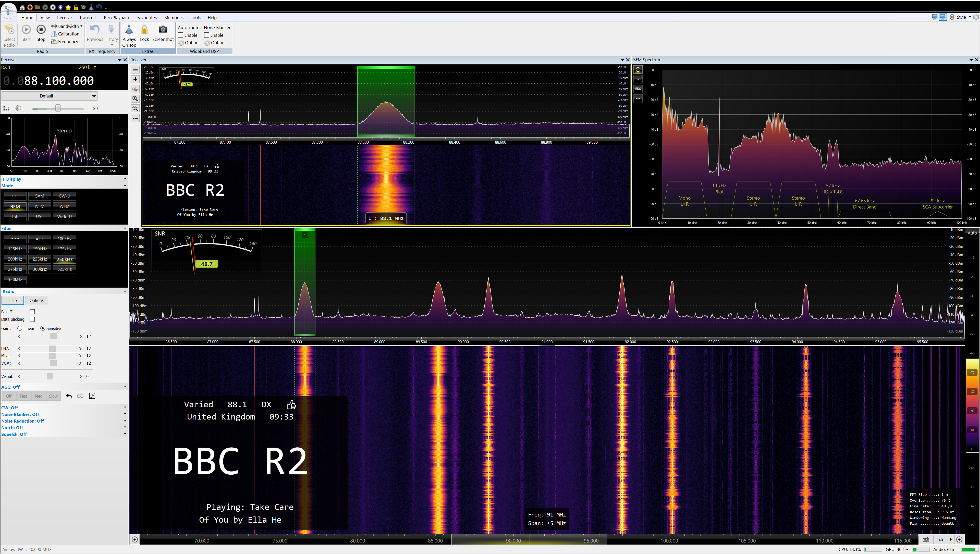Zoom into the receiver spectrum with the magnifier
The width and height of the screenshot is (980, 554).
(x=135, y=99)
